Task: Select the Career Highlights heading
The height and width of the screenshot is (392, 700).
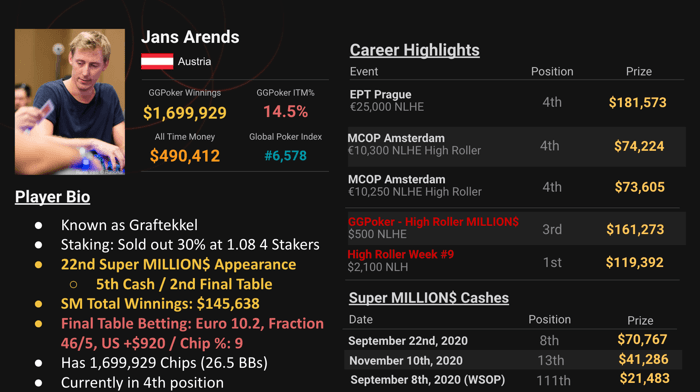Action: click(x=414, y=50)
